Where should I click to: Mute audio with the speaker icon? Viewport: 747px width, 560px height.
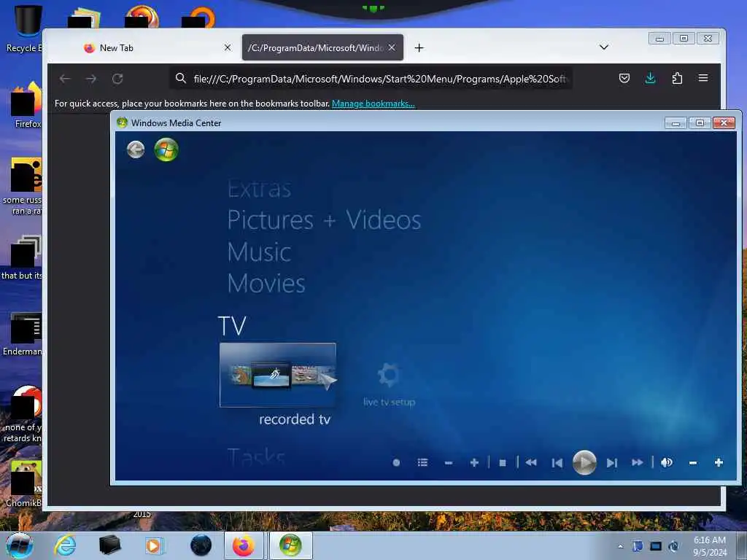point(667,462)
